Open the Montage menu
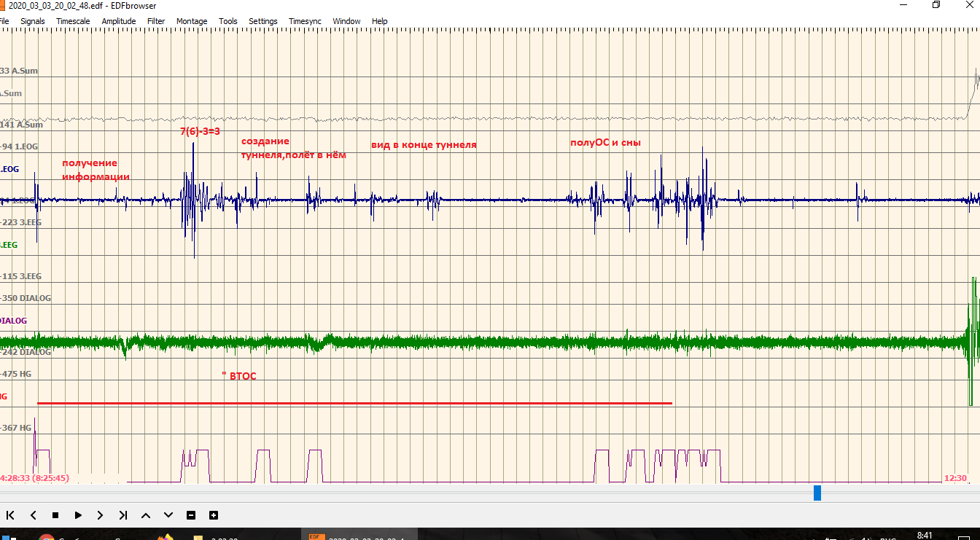The height and width of the screenshot is (540, 980). (x=192, y=21)
